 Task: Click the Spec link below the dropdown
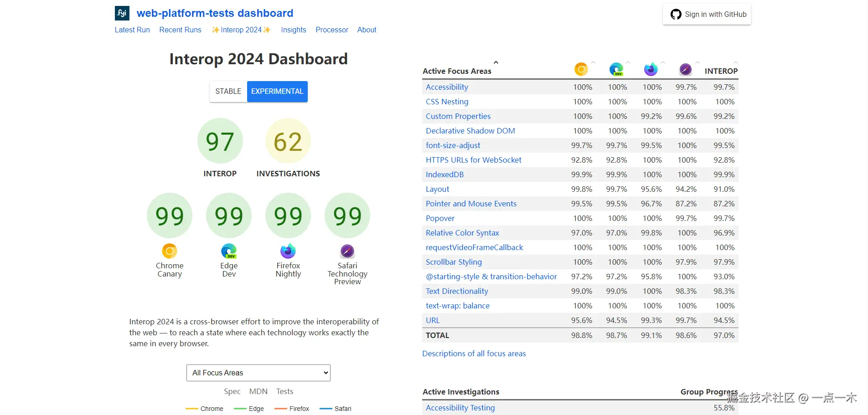pos(232,391)
